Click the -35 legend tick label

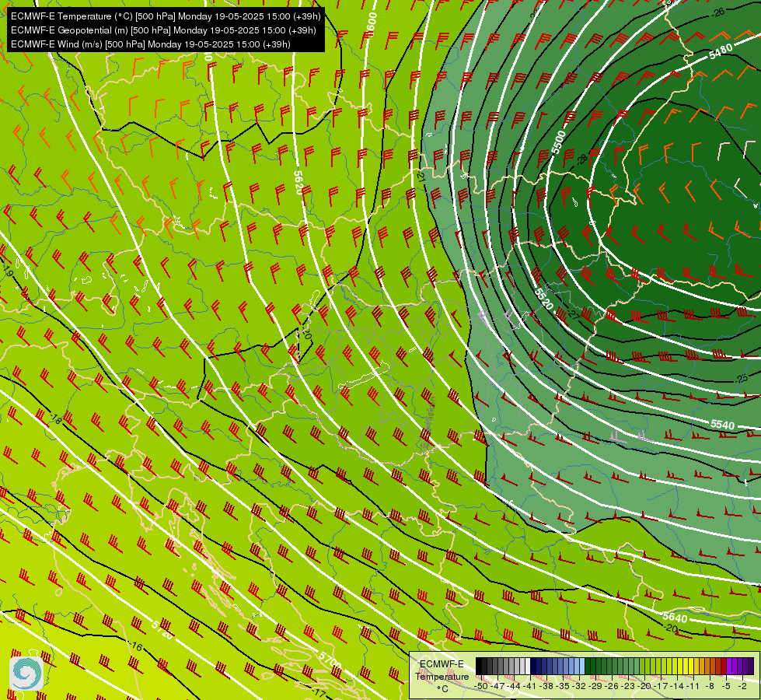click(563, 686)
